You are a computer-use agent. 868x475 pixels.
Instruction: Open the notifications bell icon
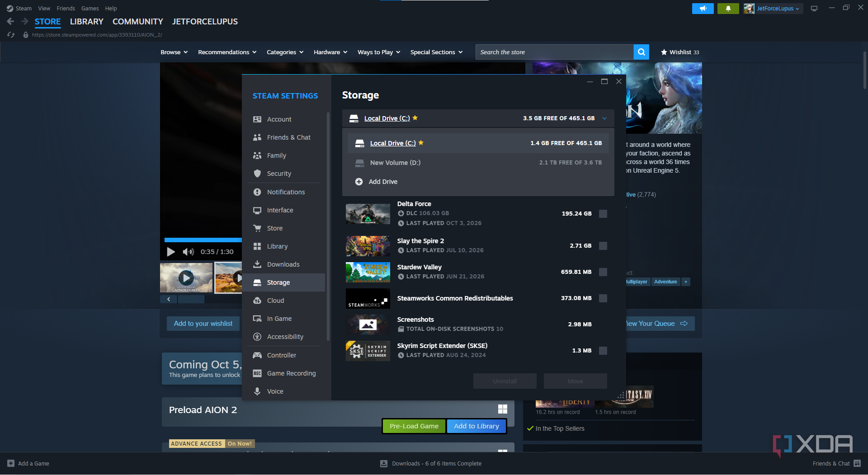(728, 9)
